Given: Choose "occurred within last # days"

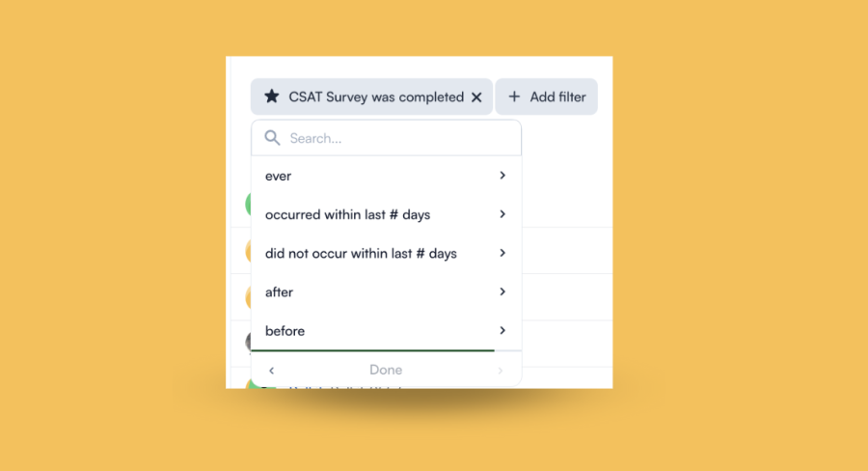Looking at the screenshot, I should (387, 214).
